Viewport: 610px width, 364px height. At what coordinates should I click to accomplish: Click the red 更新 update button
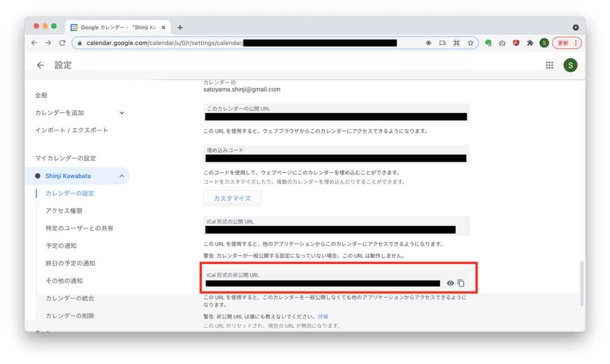(x=567, y=43)
